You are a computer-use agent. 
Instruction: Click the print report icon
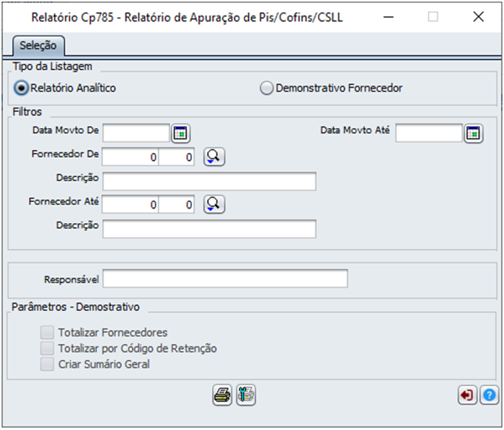222,395
